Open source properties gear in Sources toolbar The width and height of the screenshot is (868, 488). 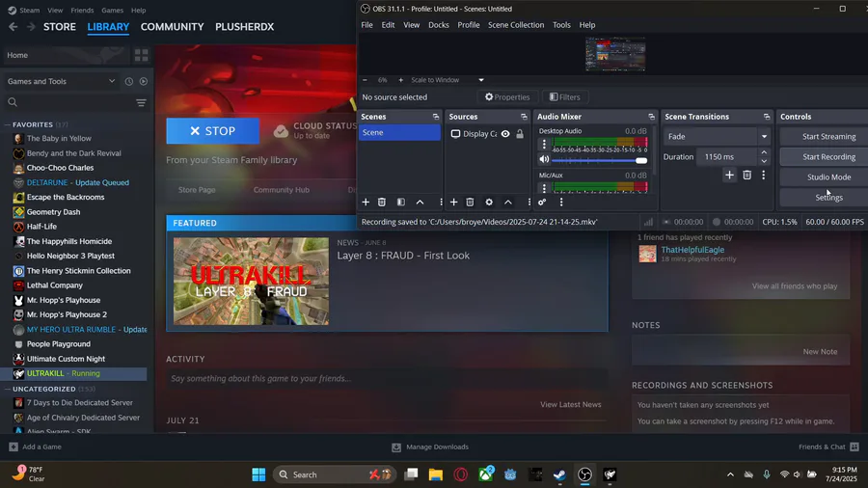point(489,202)
